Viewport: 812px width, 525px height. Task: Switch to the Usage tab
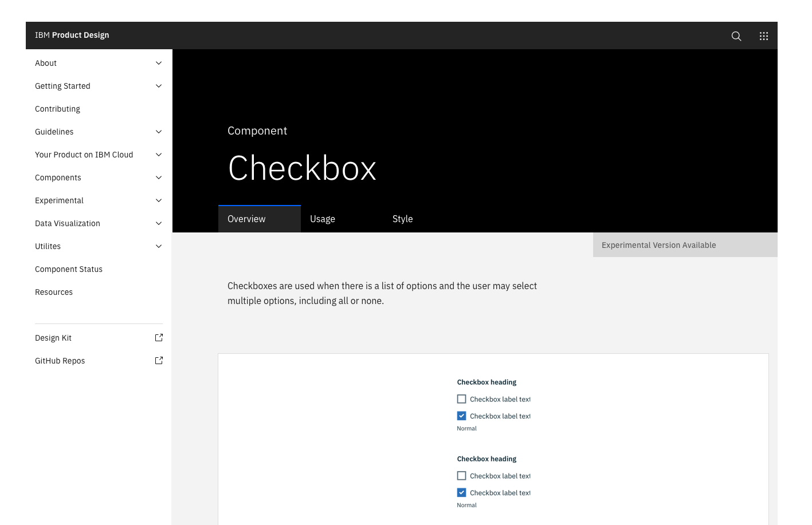coord(323,219)
